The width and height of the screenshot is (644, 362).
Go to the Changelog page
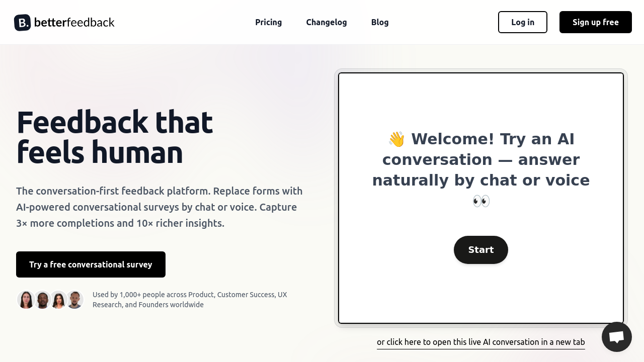point(327,22)
